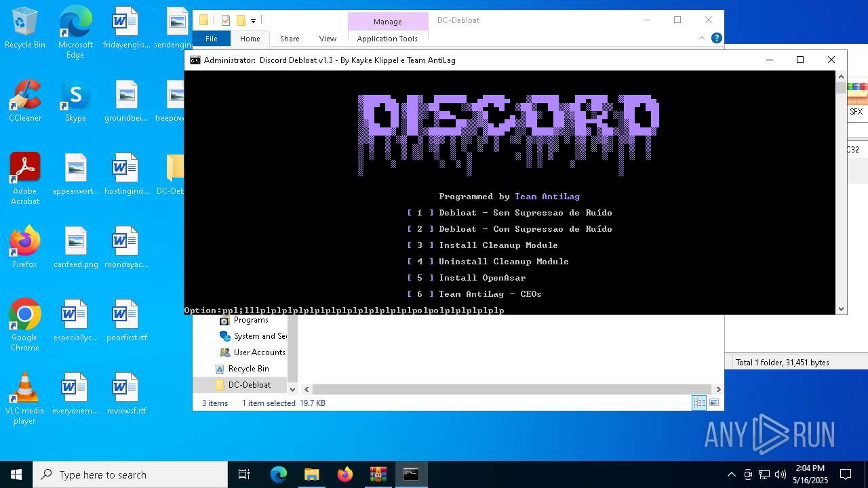Switch to the Share ribbon tab
Viewport: 868px width, 488px height.
point(290,39)
